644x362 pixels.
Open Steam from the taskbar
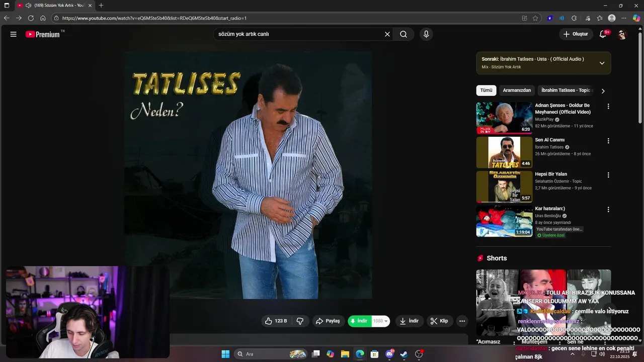click(404, 354)
